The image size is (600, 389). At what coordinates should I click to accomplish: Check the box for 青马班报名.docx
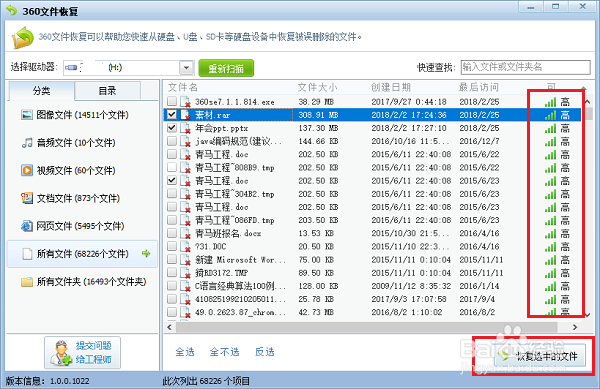[x=172, y=233]
